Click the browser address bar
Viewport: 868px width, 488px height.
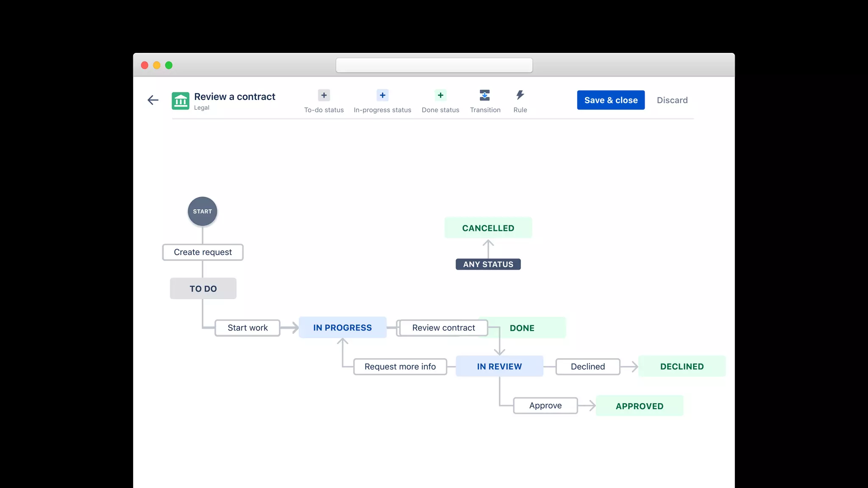(434, 66)
